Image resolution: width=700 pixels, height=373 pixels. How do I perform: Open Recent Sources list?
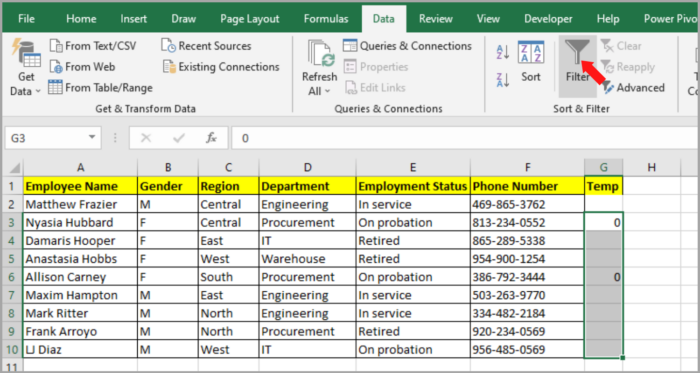click(x=206, y=46)
